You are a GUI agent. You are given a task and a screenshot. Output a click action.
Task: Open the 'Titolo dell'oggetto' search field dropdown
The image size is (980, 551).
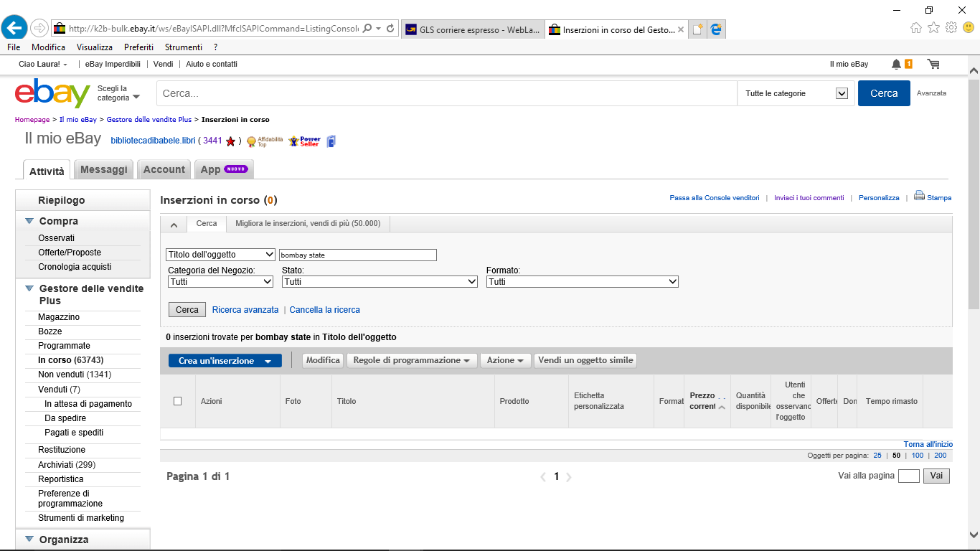point(220,255)
